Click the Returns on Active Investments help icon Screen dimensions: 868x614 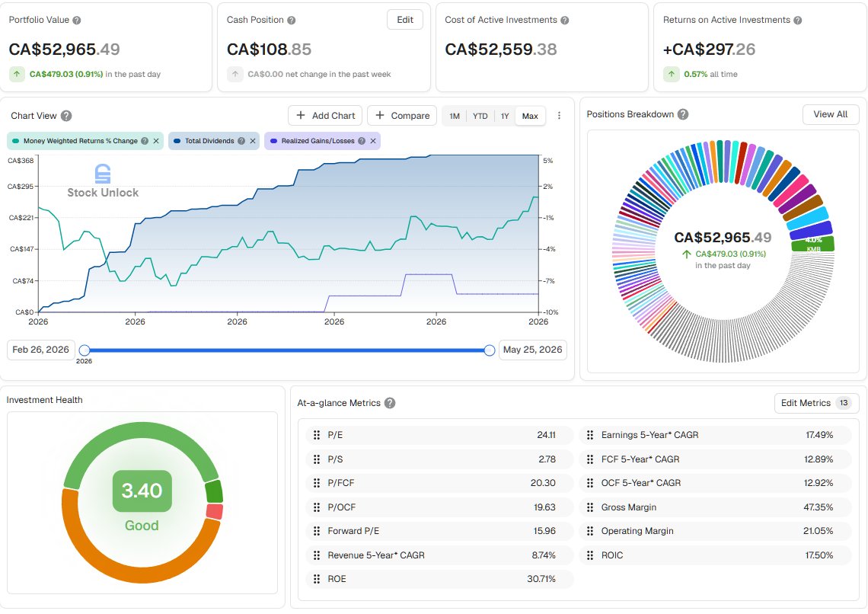(798, 21)
